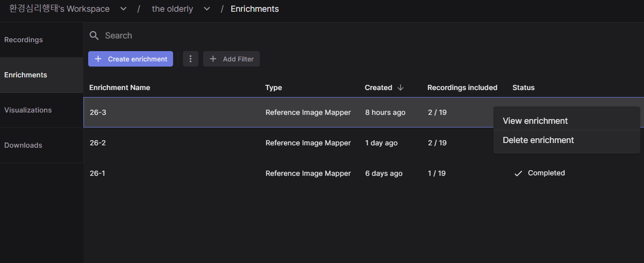This screenshot has height=263, width=644.
Task: Click the Add Filter button
Action: coord(231,59)
